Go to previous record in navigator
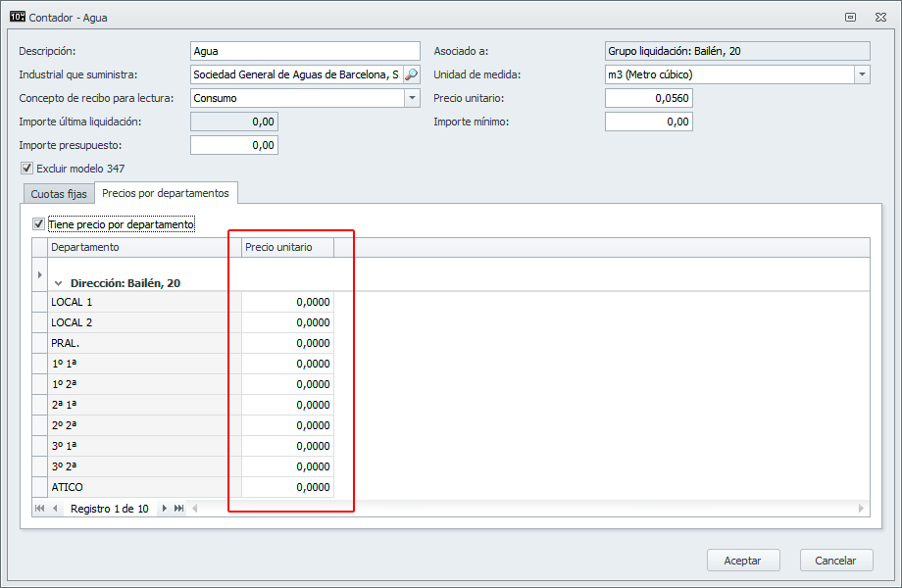Image resolution: width=902 pixels, height=588 pixels. (55, 509)
